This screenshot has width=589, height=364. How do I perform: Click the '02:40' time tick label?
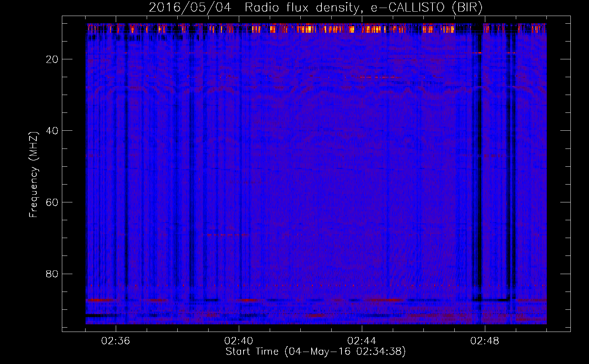click(239, 341)
